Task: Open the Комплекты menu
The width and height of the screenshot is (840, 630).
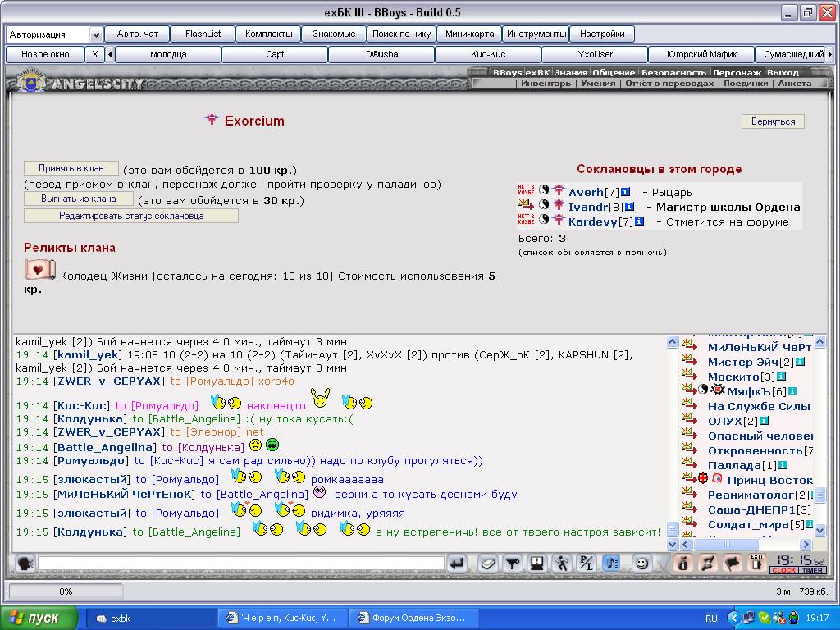Action: pos(268,34)
